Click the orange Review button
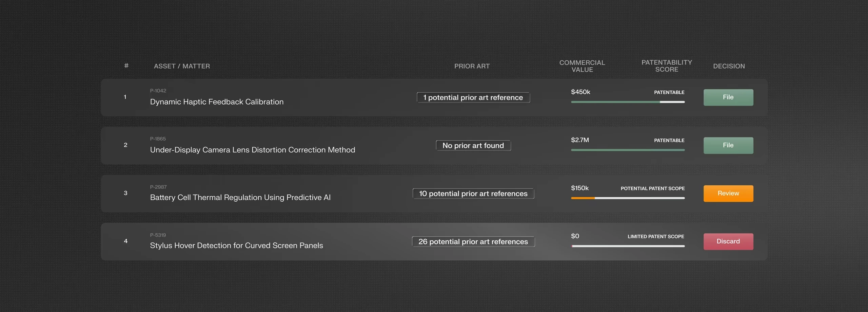 (728, 194)
